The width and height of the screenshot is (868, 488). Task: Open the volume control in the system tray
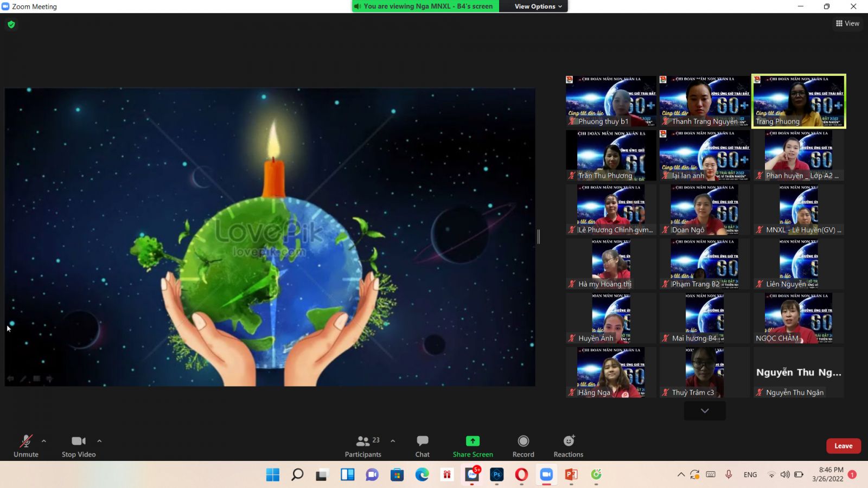click(786, 474)
